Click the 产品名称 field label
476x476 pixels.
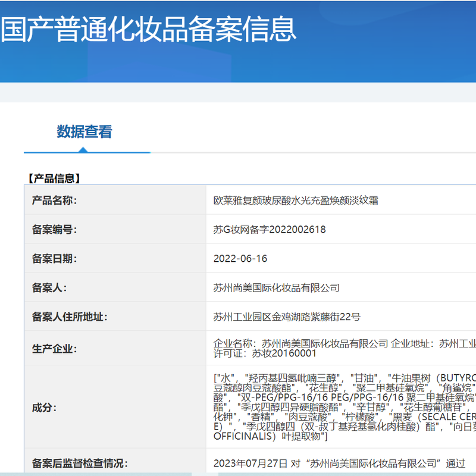[54, 202]
